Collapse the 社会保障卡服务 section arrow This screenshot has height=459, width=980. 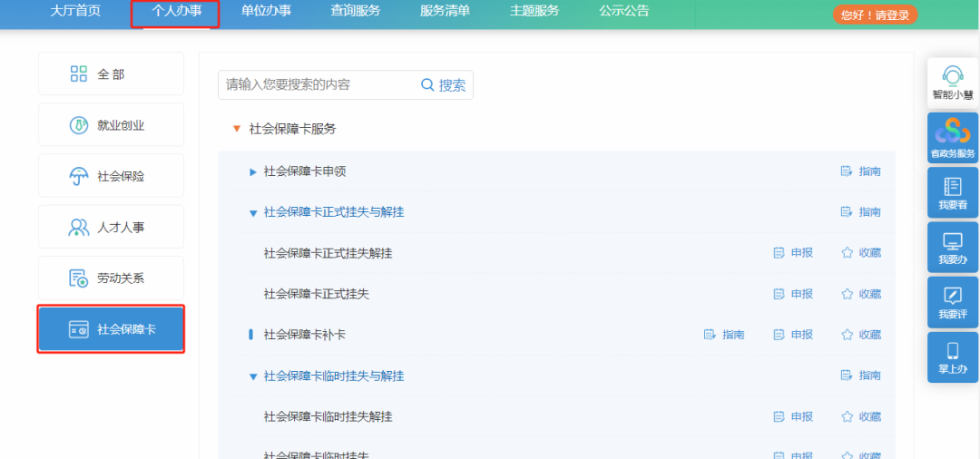tap(236, 129)
